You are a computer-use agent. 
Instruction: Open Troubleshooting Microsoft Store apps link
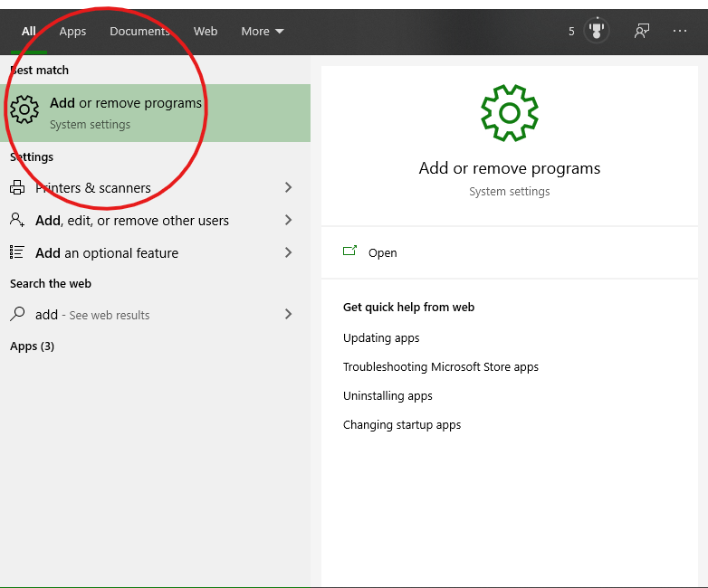(x=441, y=367)
